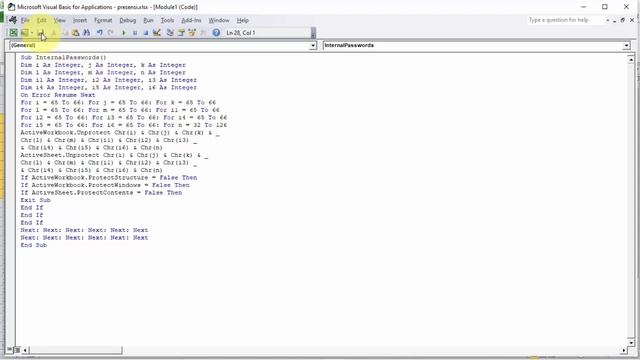
Task: Open the Run menu
Action: pos(148,20)
